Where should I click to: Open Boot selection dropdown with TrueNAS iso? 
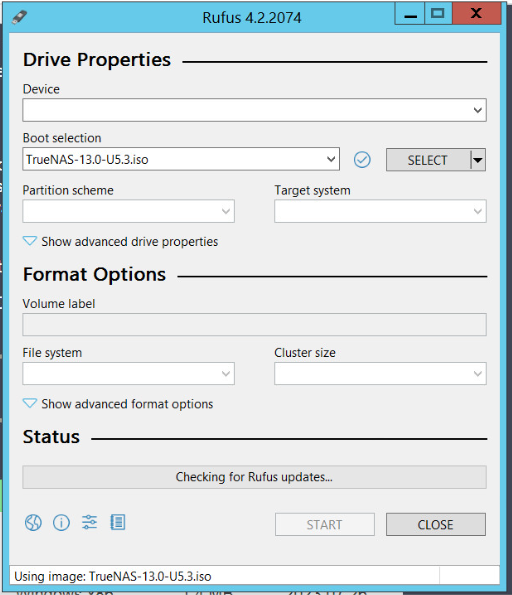(x=181, y=159)
